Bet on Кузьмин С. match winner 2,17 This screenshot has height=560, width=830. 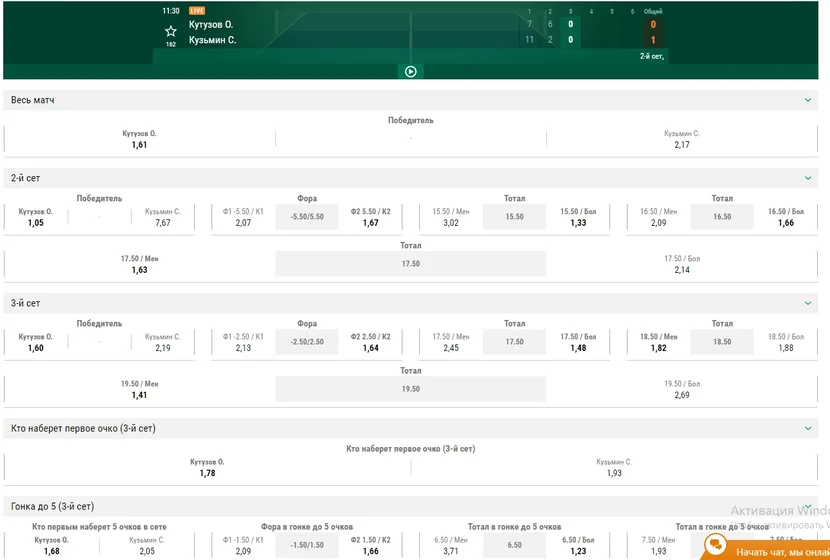pos(682,140)
